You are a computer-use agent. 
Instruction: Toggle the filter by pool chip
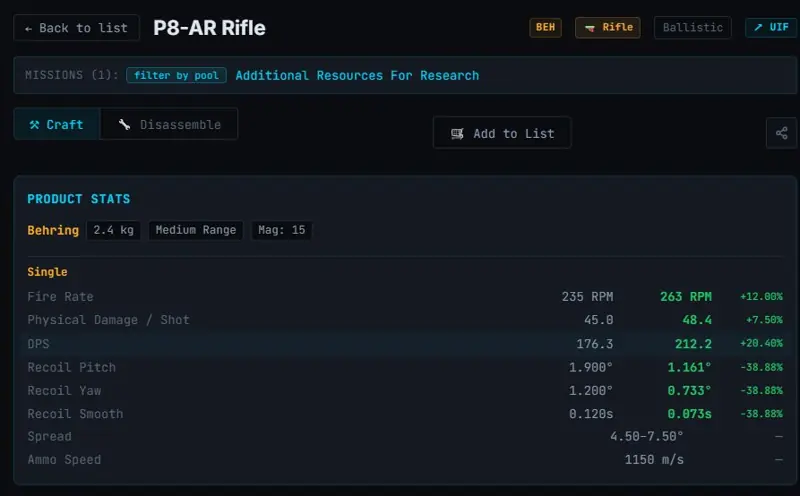[177, 76]
